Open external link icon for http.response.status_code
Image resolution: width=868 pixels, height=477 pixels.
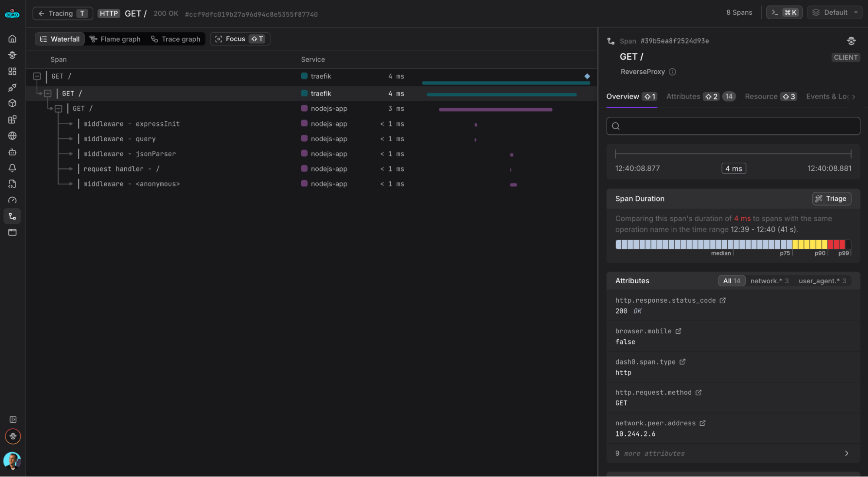click(x=723, y=301)
